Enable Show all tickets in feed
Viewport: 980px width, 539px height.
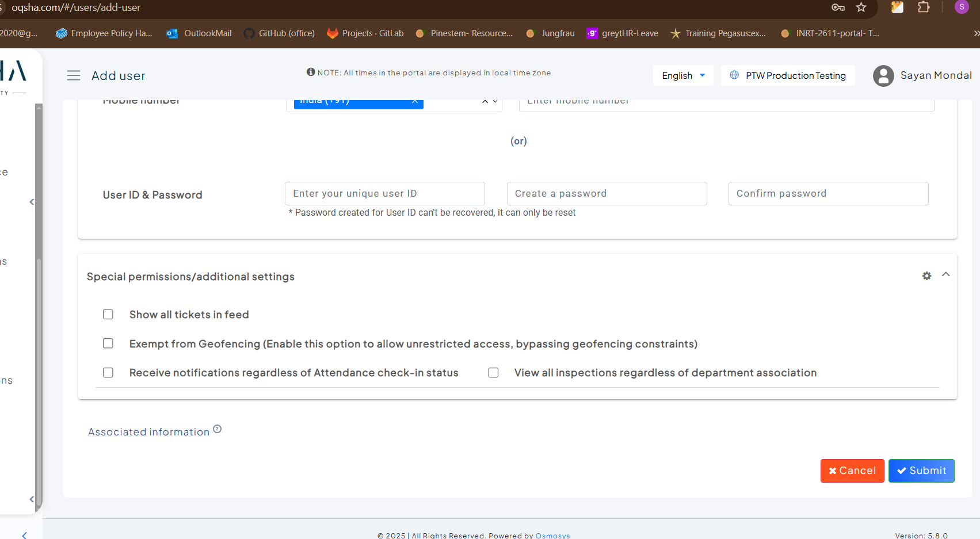click(108, 315)
